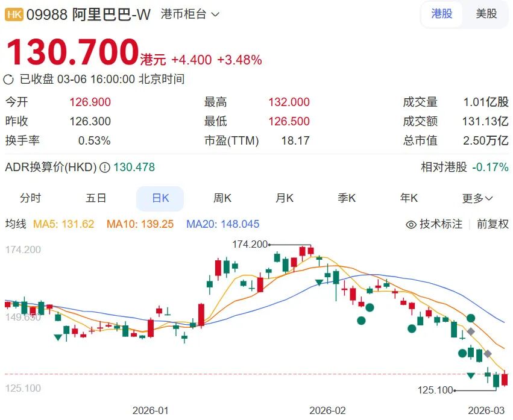Open the 前复权 adjustment selector
The image size is (513, 420).
tap(493, 224)
